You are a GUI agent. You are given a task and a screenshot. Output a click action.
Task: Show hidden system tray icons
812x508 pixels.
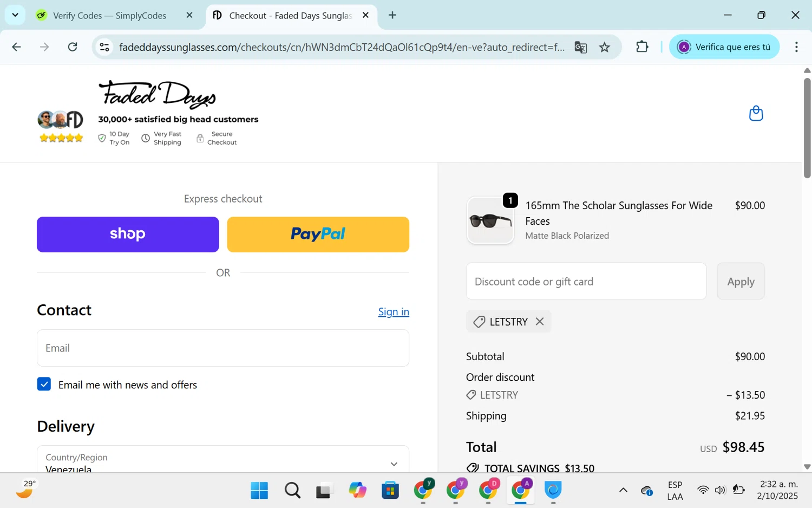623,490
